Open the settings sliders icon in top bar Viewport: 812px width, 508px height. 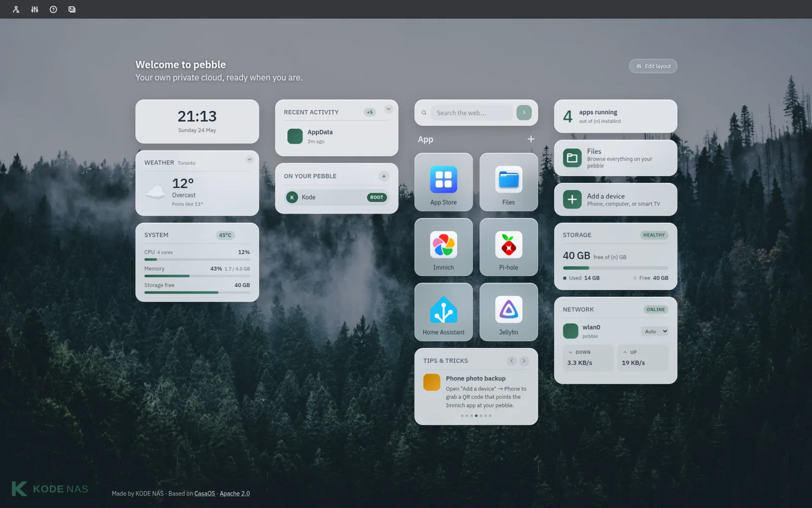click(x=35, y=9)
